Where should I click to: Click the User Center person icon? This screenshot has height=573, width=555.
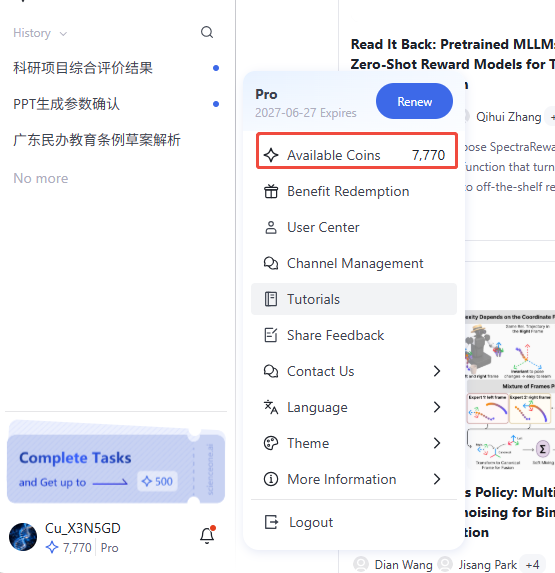coord(271,227)
